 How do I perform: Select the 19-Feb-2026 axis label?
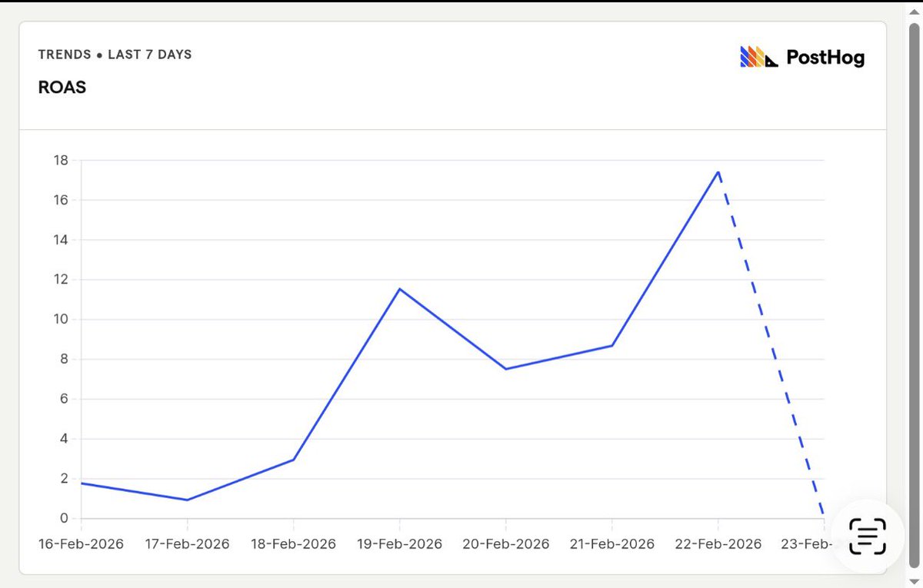(400, 544)
